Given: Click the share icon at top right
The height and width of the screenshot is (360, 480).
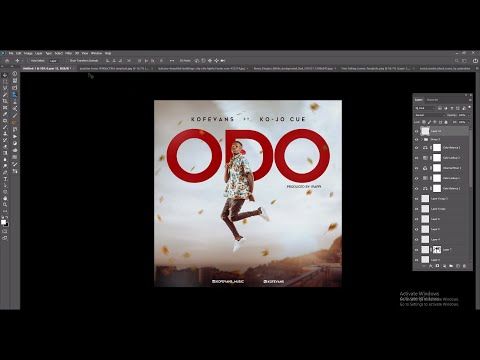Looking at the screenshot, I should [475, 61].
